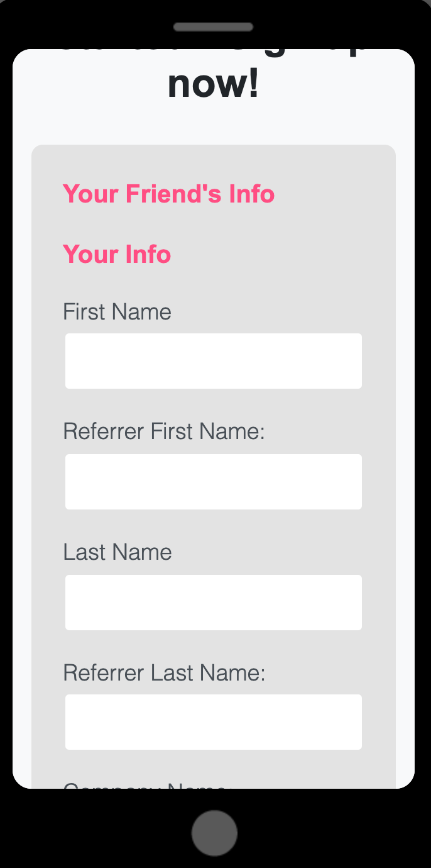Click the First Name input field
Viewport: 431px width, 868px height.
tap(213, 360)
